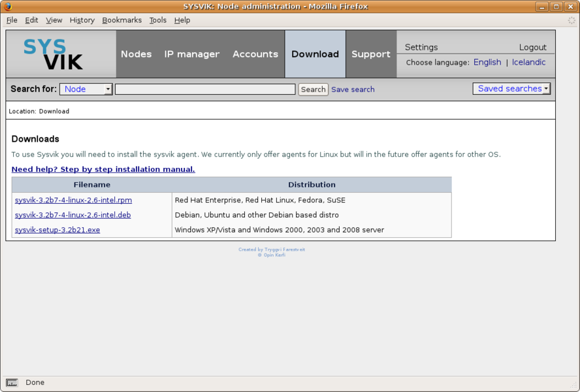Click the Created by Tryggvi Farestveit footer
The height and width of the screenshot is (392, 580).
click(272, 250)
